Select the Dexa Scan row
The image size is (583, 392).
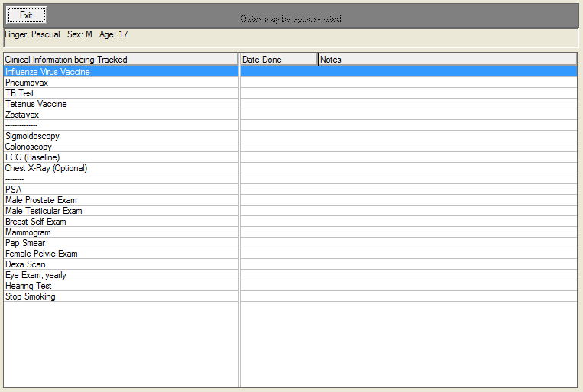(25, 264)
